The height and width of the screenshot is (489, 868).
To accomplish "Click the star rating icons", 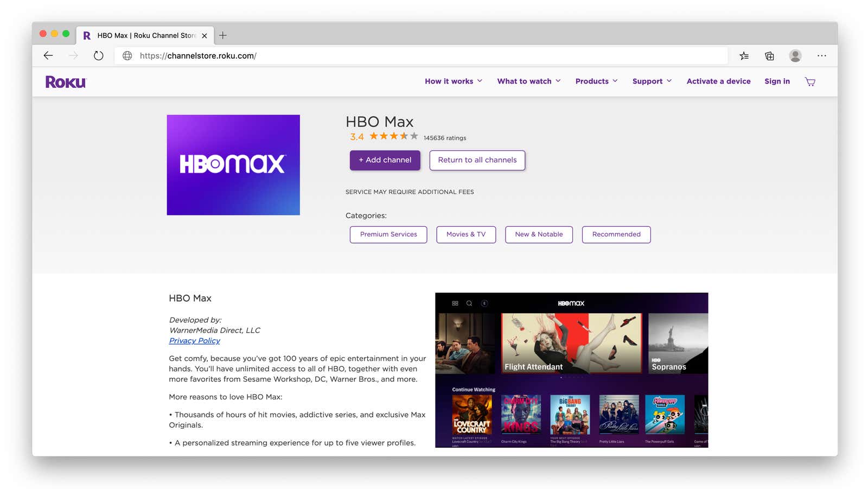I will 394,136.
